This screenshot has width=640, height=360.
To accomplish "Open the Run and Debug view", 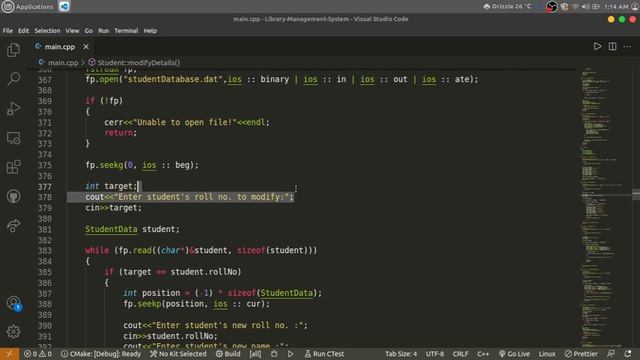I will point(13,108).
